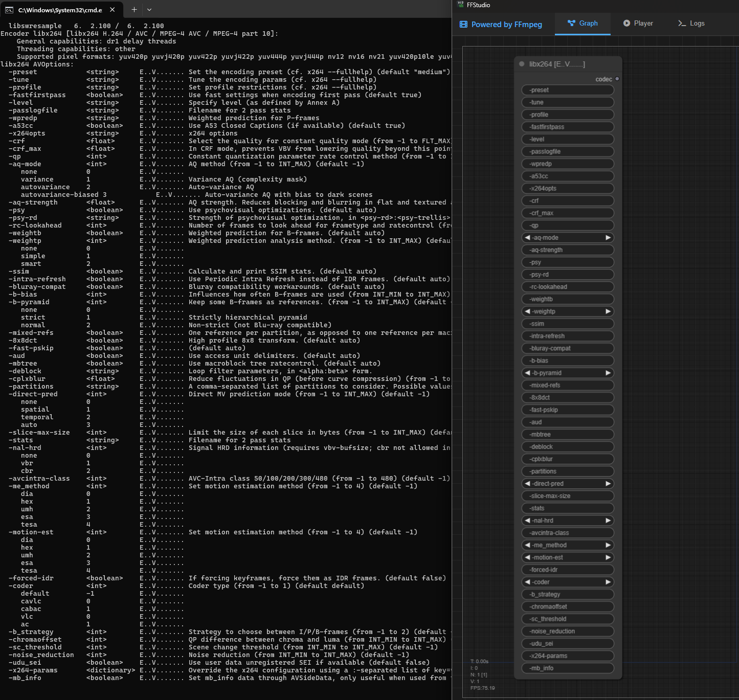This screenshot has height=700, width=739.
Task: Toggle the -a53cc option in node
Action: 568,176
